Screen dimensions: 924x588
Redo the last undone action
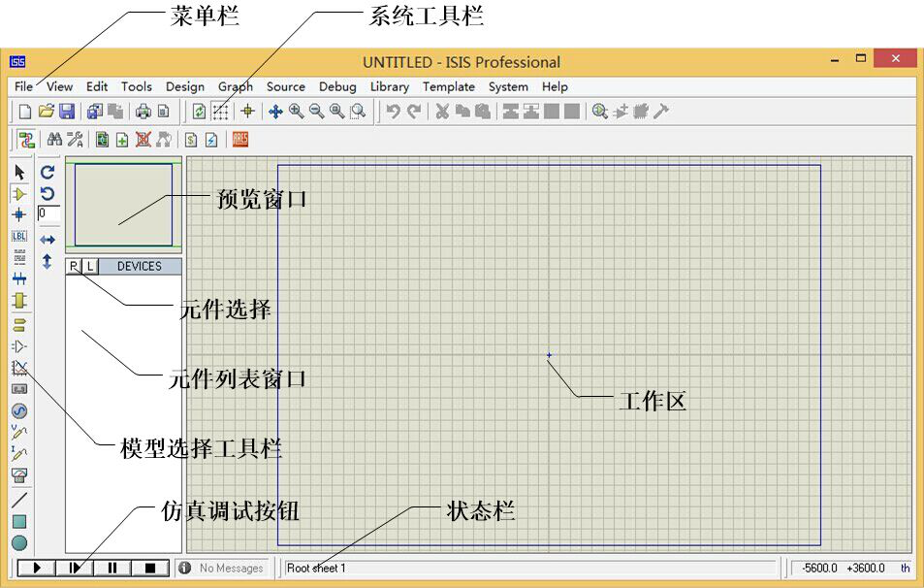414,111
